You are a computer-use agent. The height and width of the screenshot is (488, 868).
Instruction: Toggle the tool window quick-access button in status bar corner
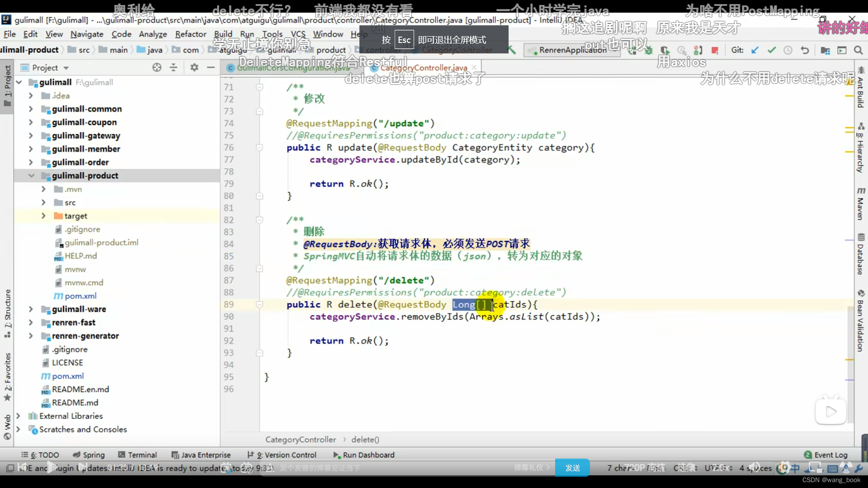[9, 468]
